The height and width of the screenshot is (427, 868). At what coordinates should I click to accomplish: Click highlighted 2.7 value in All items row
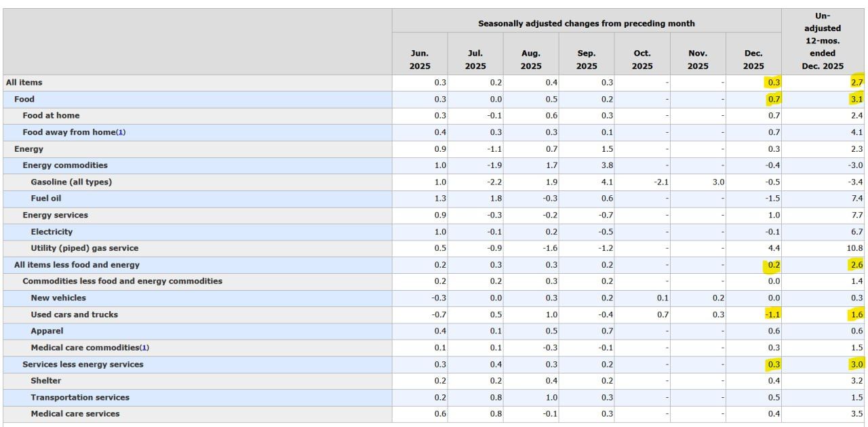click(856, 83)
